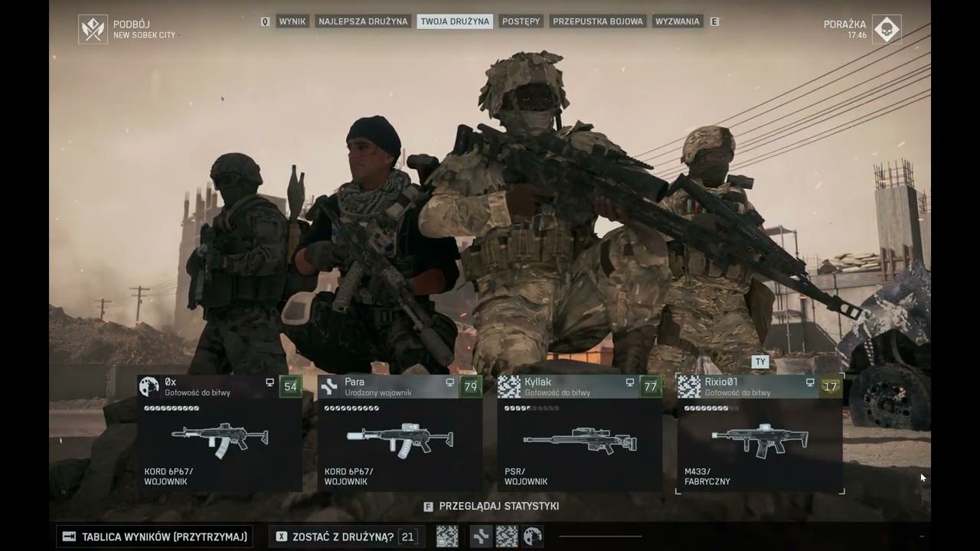Switch to Najlepsza Drużyna tab
This screenshot has width=980, height=551.
363,21
